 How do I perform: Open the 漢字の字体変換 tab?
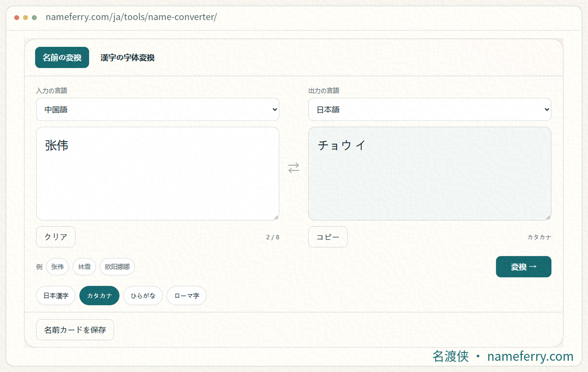pos(127,57)
